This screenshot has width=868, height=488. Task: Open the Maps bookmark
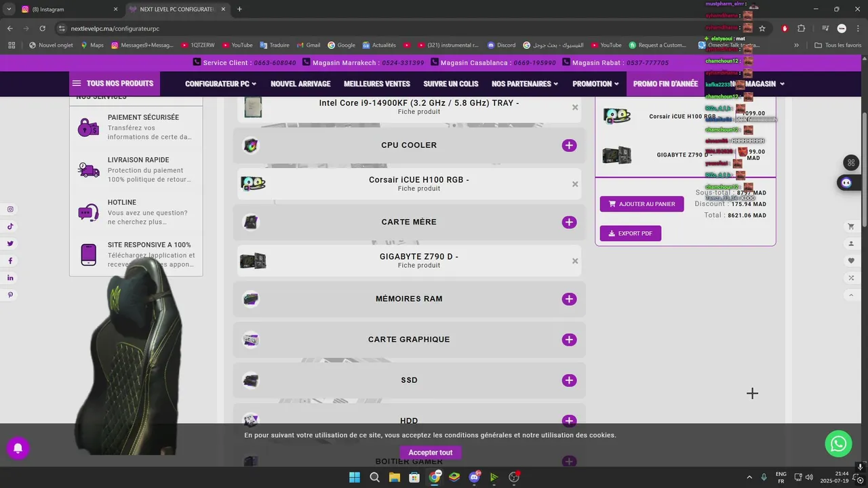pyautogui.click(x=92, y=45)
